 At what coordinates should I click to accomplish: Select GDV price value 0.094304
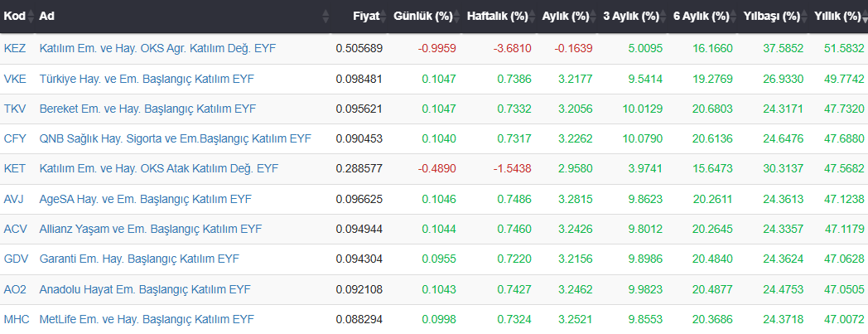coord(359,259)
